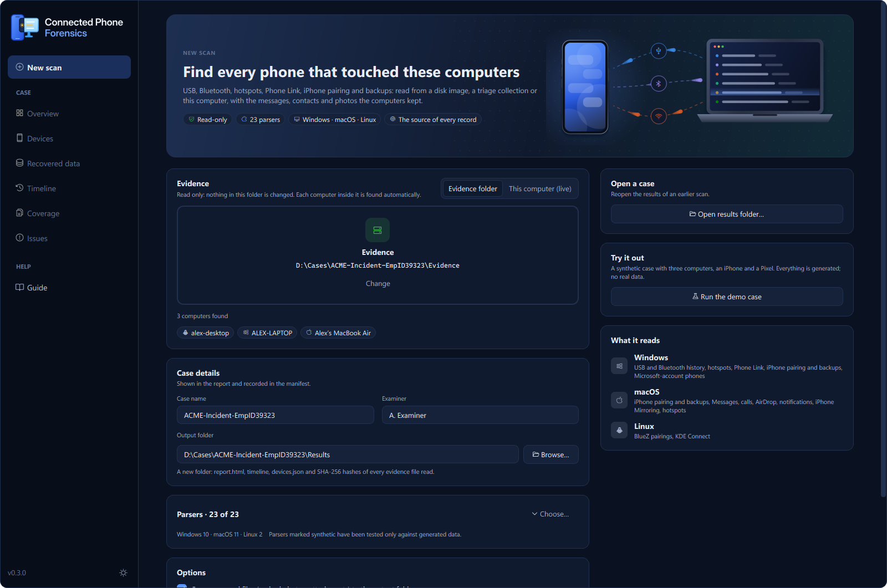Open the New scan page
Image resolution: width=887 pixels, height=588 pixels.
[x=69, y=67]
